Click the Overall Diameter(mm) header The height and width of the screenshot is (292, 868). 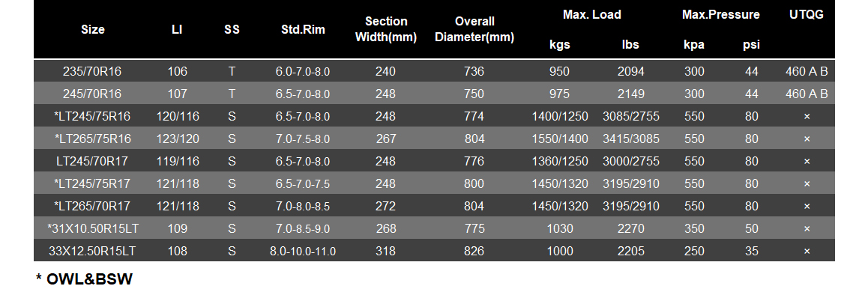click(x=474, y=30)
